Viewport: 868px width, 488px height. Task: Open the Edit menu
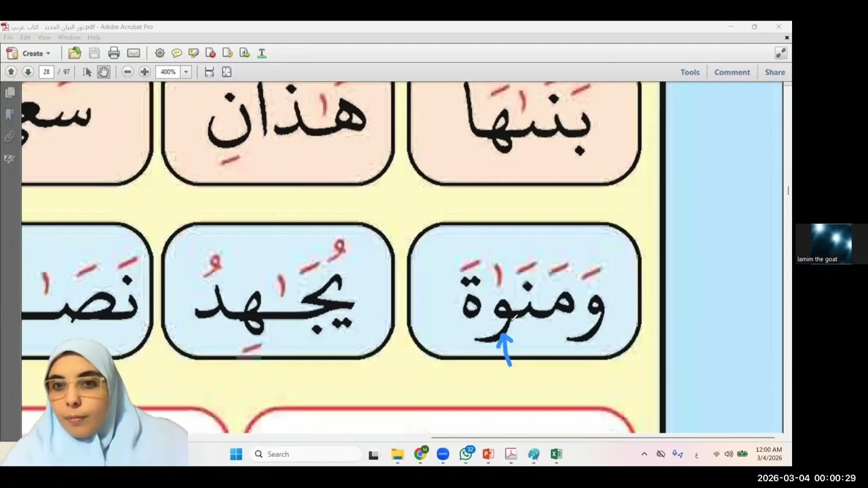coord(25,37)
